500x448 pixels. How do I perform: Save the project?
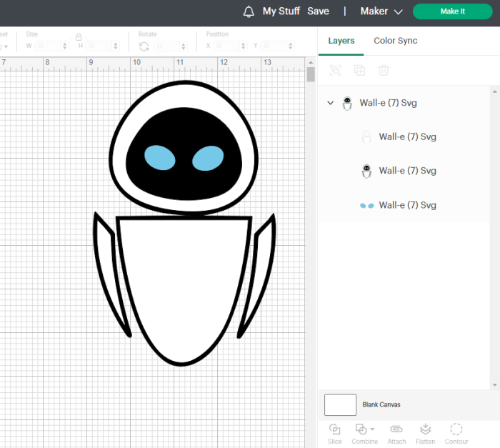(318, 11)
